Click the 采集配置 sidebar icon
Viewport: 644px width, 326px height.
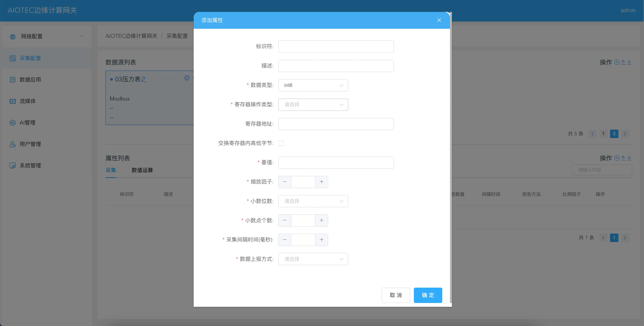12,58
